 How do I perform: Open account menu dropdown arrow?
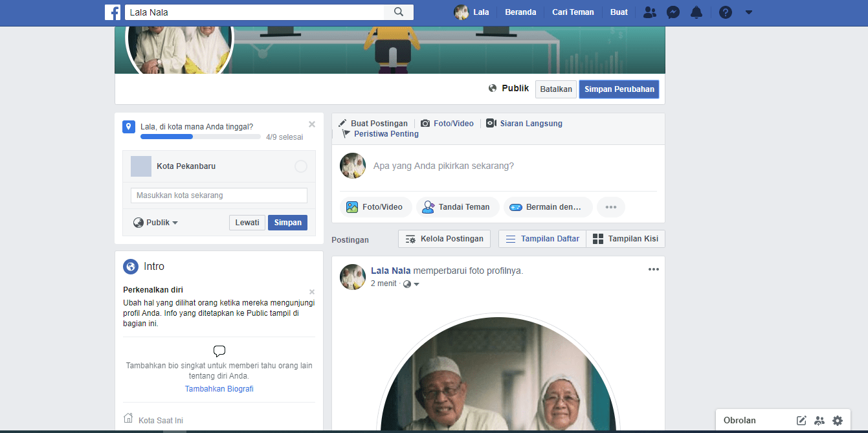point(749,12)
